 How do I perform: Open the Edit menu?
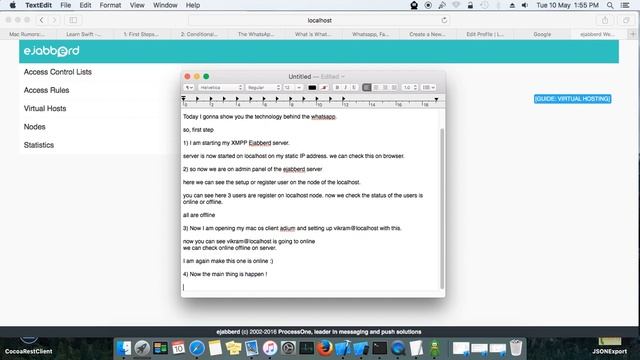(x=85, y=5)
